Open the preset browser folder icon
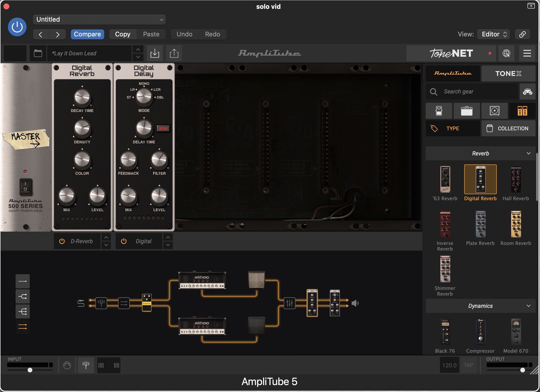Screen dimensions: 540x392 click(38, 53)
